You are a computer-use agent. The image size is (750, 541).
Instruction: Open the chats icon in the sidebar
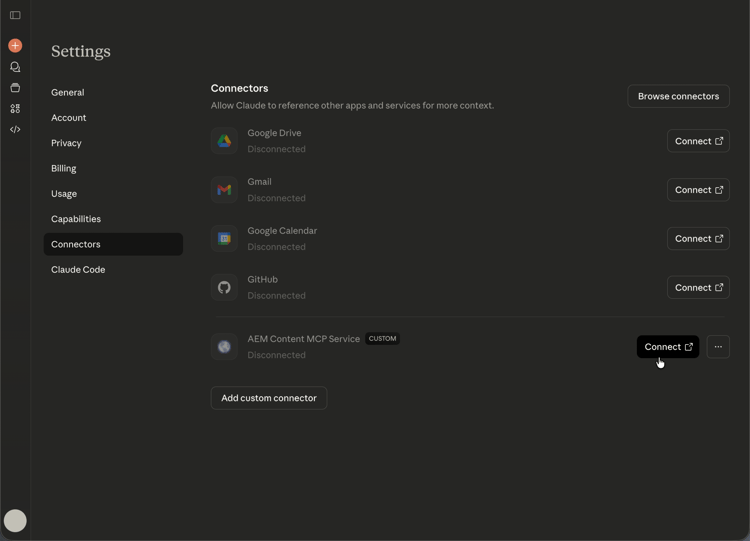pyautogui.click(x=15, y=67)
